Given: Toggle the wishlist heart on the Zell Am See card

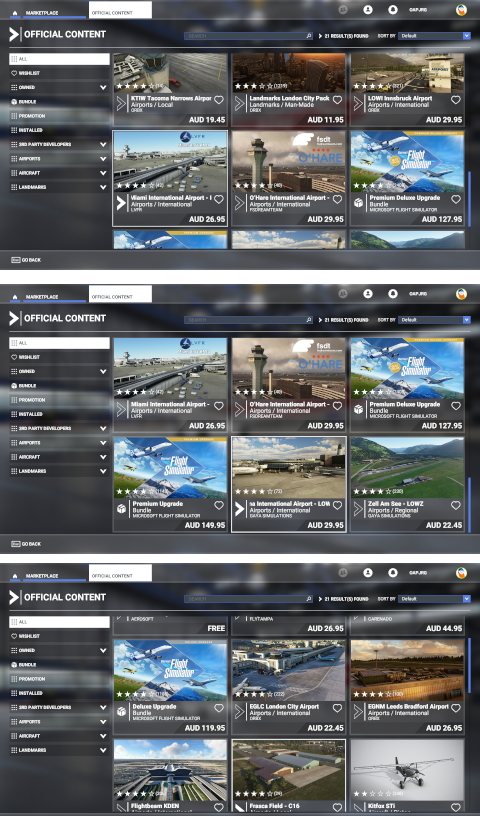Looking at the screenshot, I should click(456, 505).
